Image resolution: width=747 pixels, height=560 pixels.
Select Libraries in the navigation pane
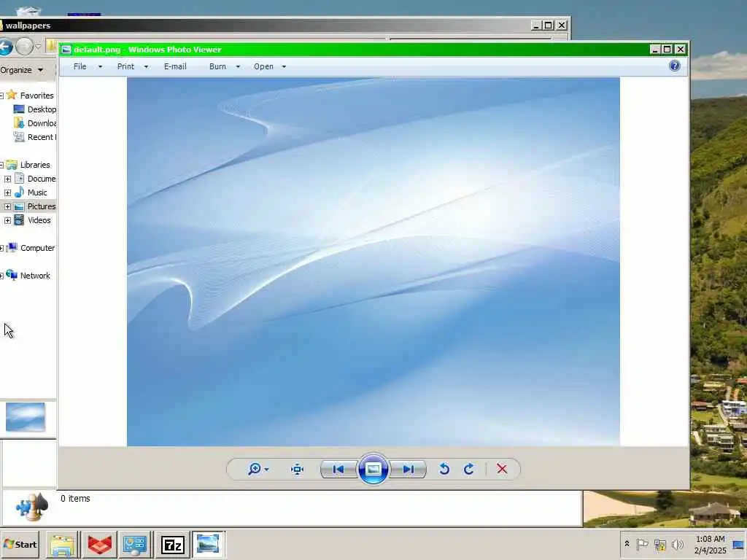(x=35, y=165)
